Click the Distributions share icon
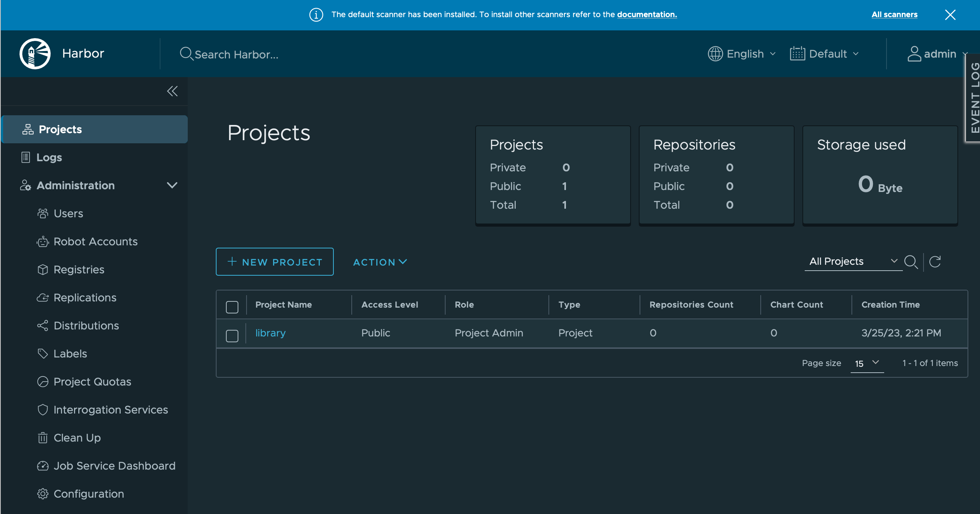Screen dimensions: 980x514 43,326
